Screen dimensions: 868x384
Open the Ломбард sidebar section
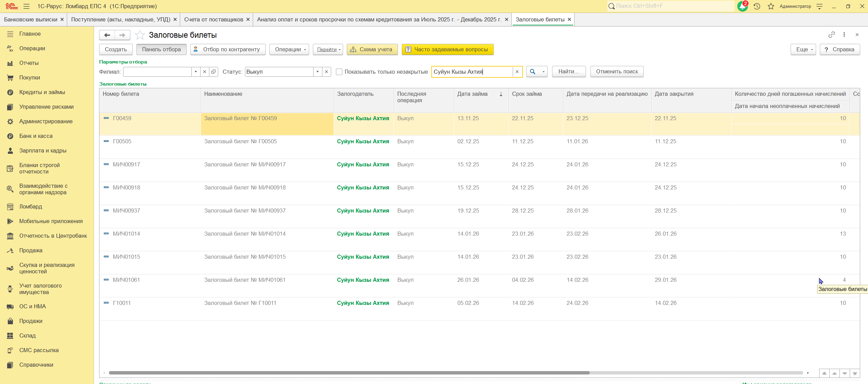(31, 206)
